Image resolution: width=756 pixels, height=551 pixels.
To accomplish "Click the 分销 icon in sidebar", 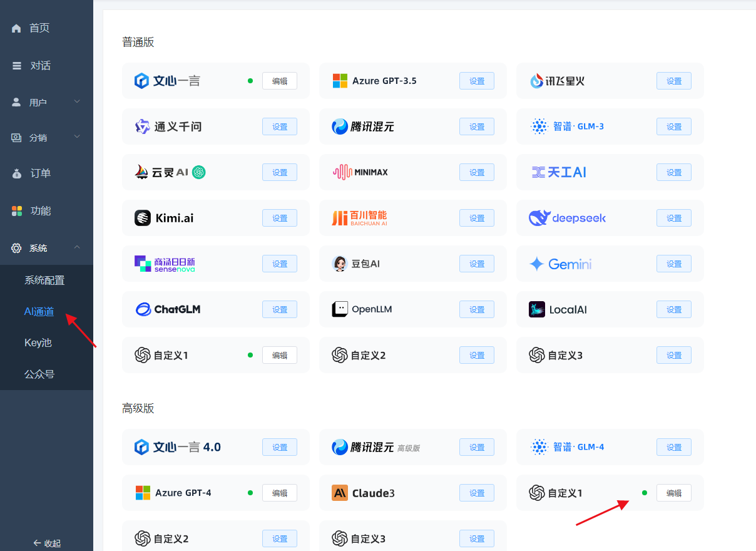I will point(16,137).
